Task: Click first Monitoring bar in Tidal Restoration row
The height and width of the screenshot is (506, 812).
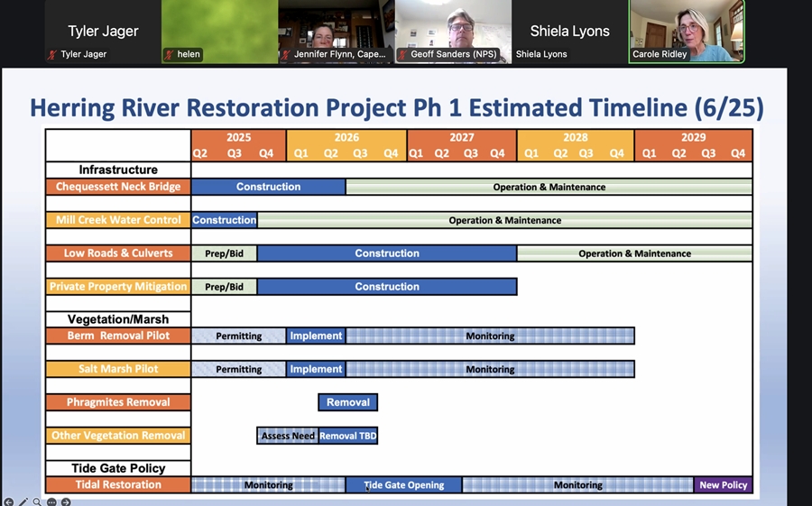Action: tap(268, 485)
